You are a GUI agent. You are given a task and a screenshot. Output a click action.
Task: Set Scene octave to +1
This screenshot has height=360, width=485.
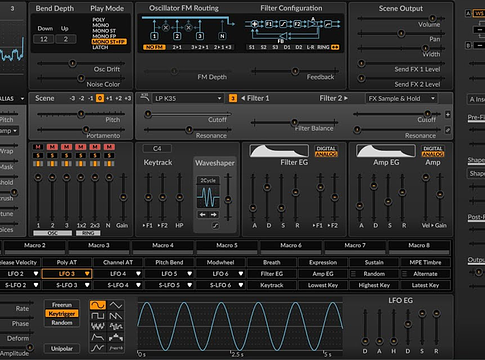109,98
